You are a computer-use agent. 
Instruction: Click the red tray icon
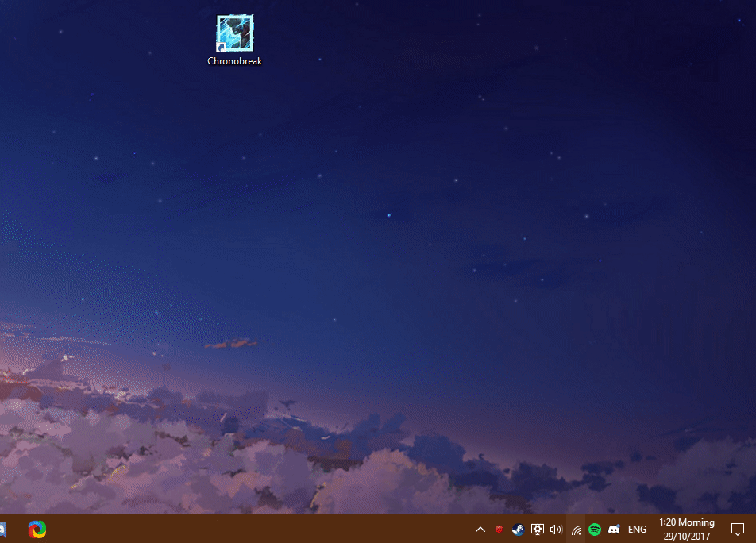click(x=499, y=530)
